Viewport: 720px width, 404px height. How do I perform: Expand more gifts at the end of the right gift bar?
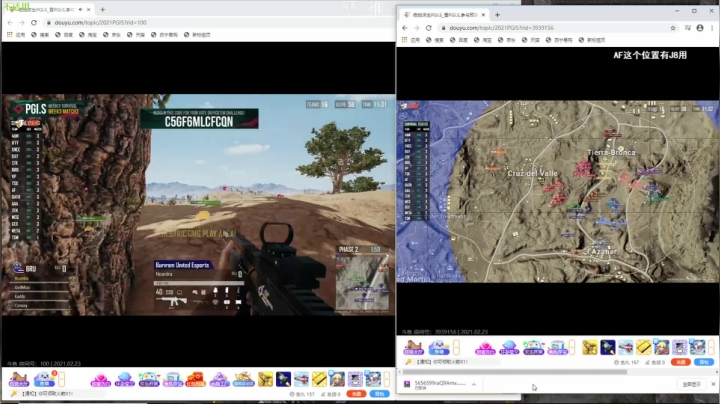click(x=711, y=348)
